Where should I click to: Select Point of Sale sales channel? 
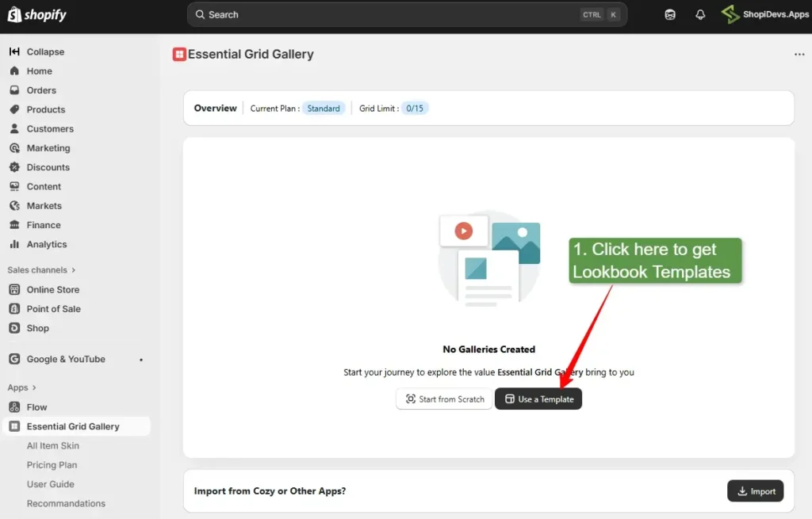coord(53,309)
